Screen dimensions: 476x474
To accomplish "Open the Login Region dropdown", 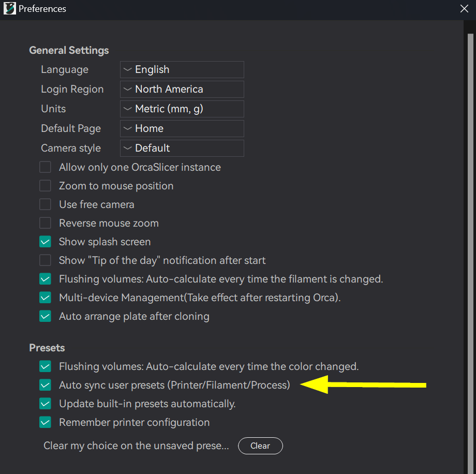I will (x=182, y=90).
